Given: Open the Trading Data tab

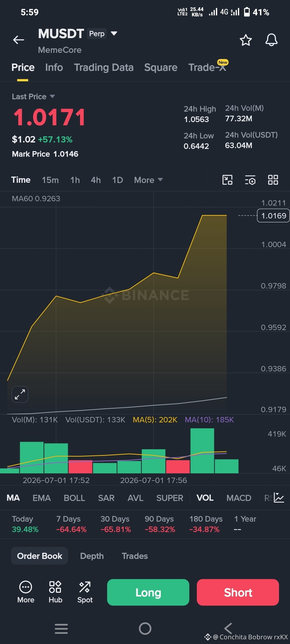Looking at the screenshot, I should (104, 67).
